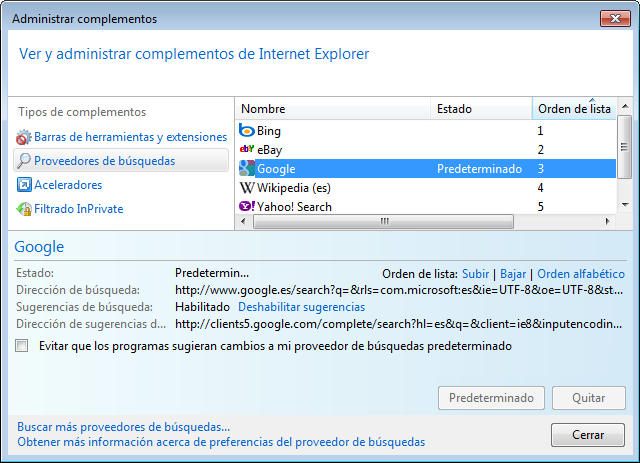Click the Yahoo! Search icon

247,206
